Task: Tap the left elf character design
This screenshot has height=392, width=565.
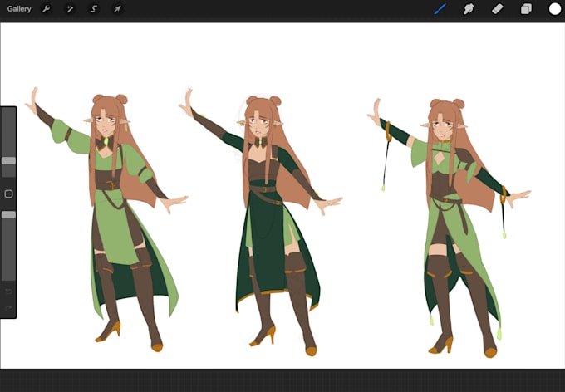Action: (x=108, y=220)
